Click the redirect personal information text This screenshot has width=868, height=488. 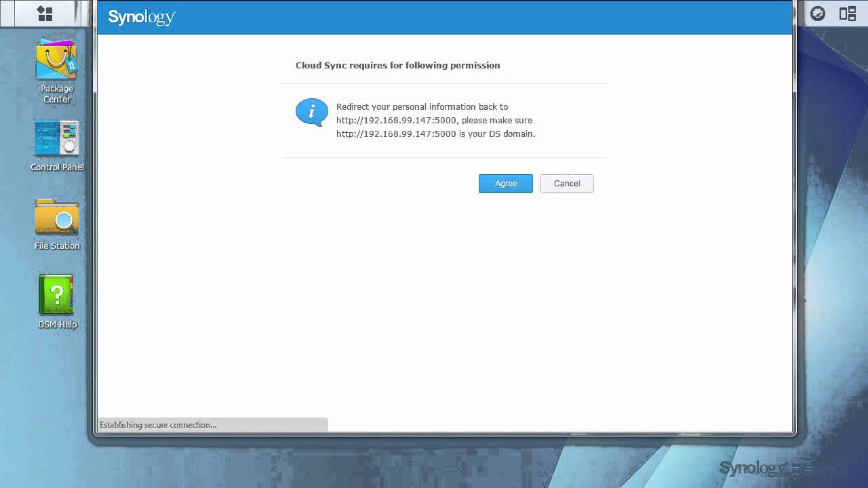point(422,106)
